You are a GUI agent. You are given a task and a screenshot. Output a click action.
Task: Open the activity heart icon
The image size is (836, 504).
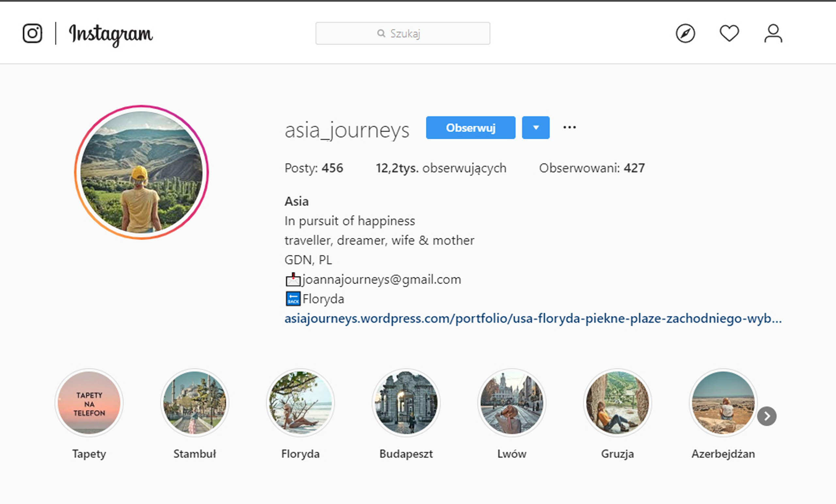coord(729,33)
